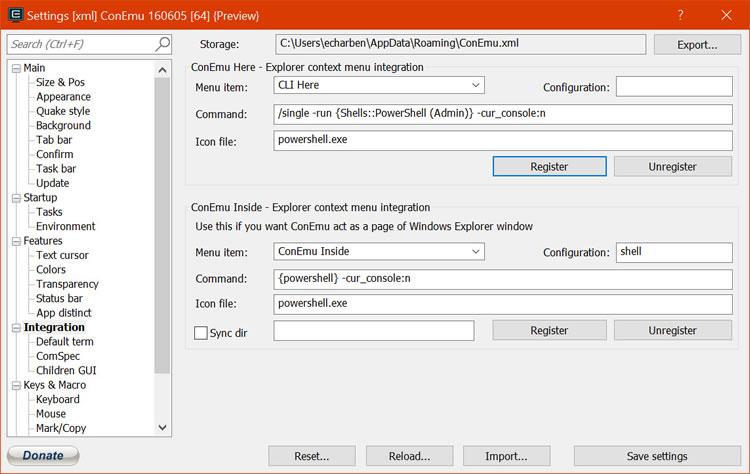750x474 pixels.
Task: Select Mark/Copy in the tree
Action: (61, 428)
